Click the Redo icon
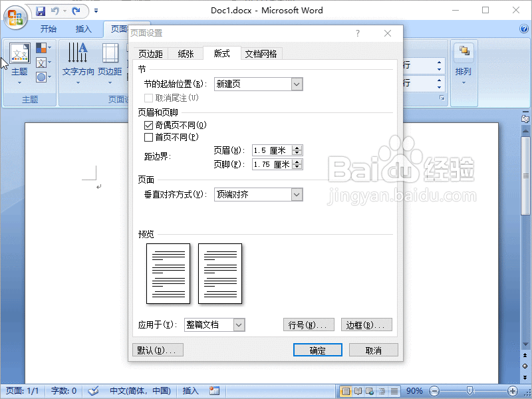 [x=75, y=11]
